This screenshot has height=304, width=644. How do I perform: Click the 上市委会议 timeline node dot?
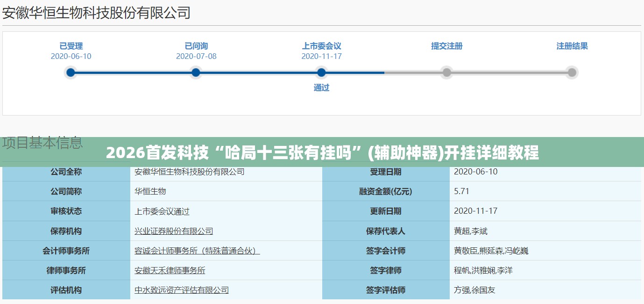click(321, 72)
